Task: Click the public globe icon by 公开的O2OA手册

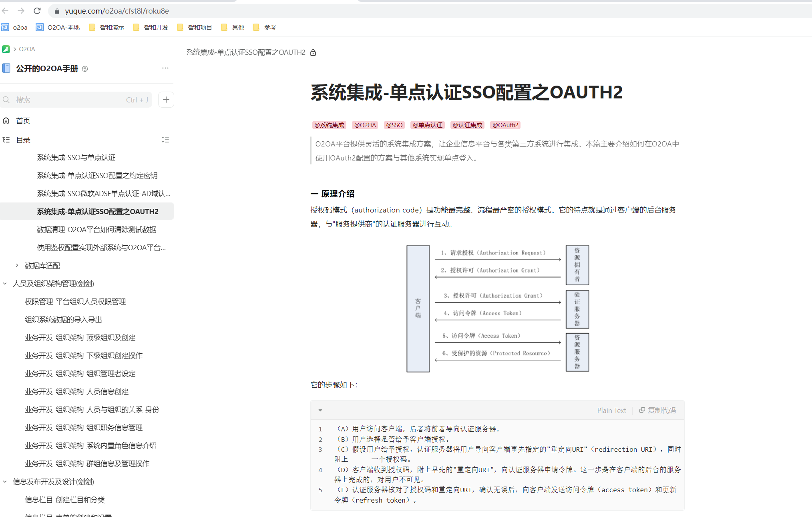Action: click(x=85, y=69)
